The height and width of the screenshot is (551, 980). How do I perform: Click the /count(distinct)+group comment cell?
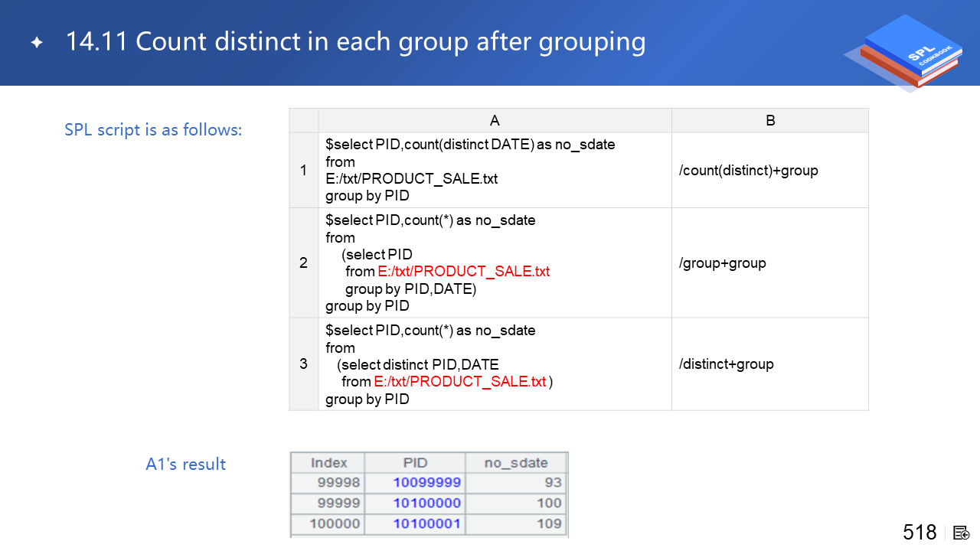click(x=748, y=170)
